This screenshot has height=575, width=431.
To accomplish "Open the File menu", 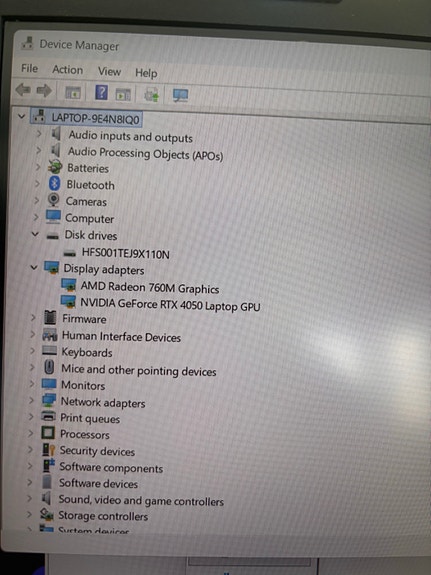I will [x=29, y=68].
